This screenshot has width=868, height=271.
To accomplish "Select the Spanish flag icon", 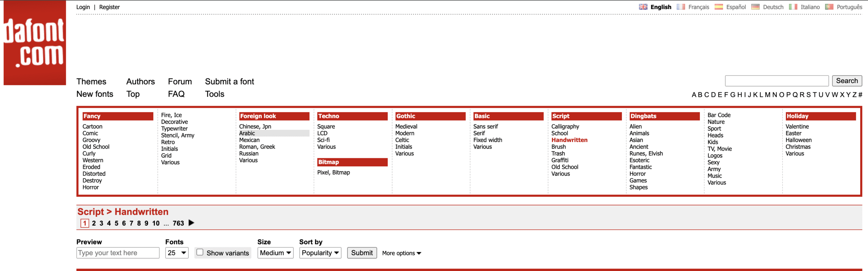I will (x=718, y=7).
